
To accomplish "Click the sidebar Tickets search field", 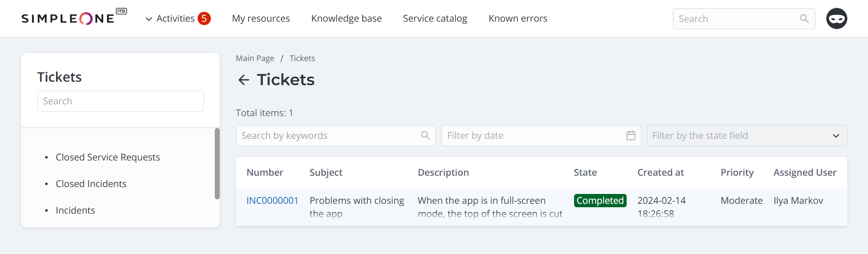I will [120, 101].
